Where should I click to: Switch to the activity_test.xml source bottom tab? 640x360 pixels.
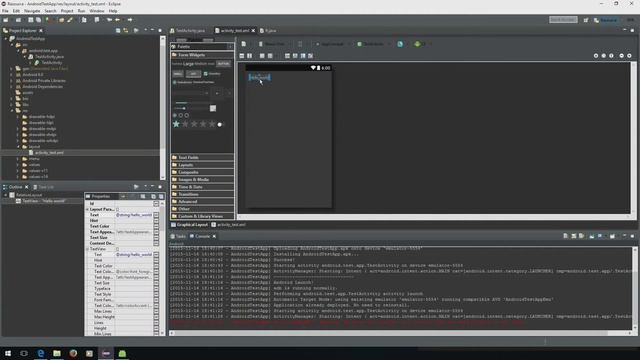229,225
